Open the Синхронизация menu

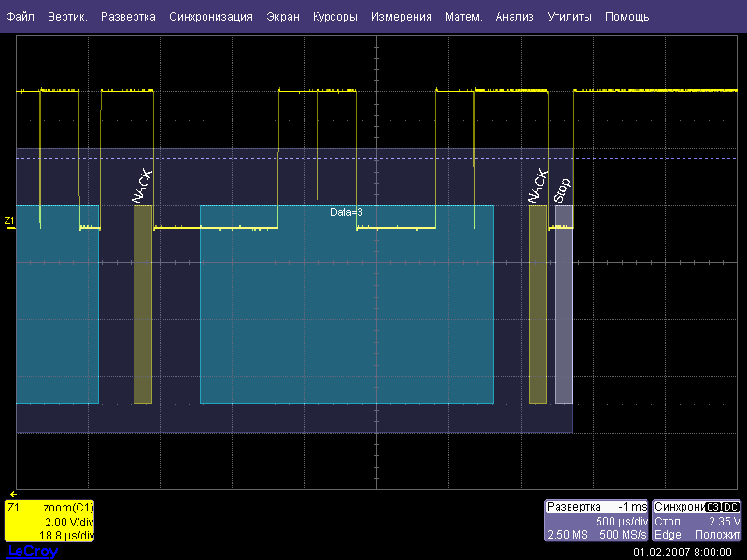tap(211, 17)
